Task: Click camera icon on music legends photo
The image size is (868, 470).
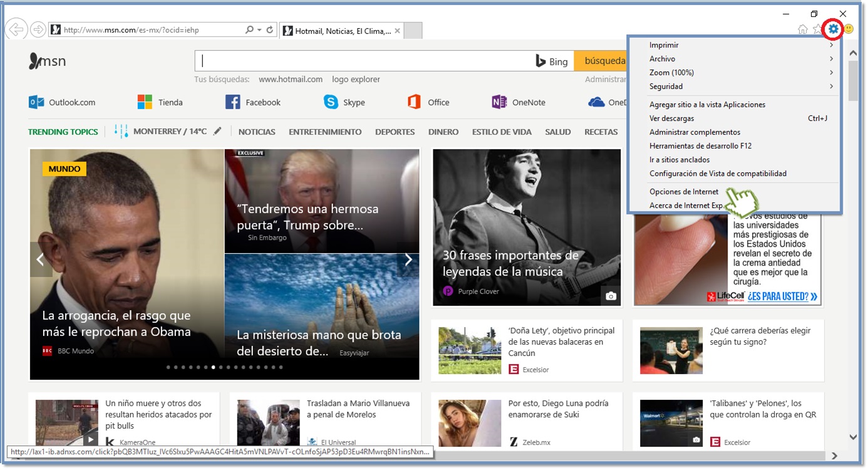Action: (x=611, y=296)
